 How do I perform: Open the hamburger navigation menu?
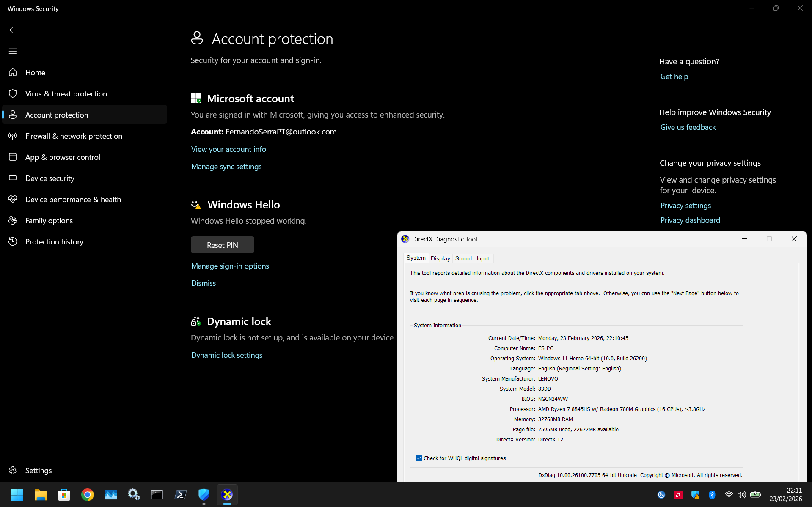tap(13, 51)
